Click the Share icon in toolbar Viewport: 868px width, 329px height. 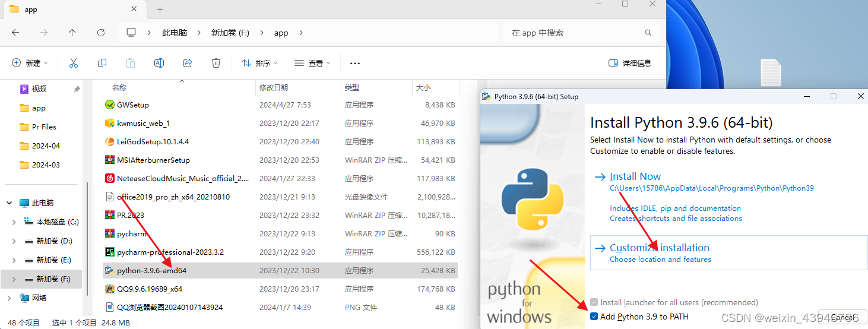pyautogui.click(x=188, y=63)
